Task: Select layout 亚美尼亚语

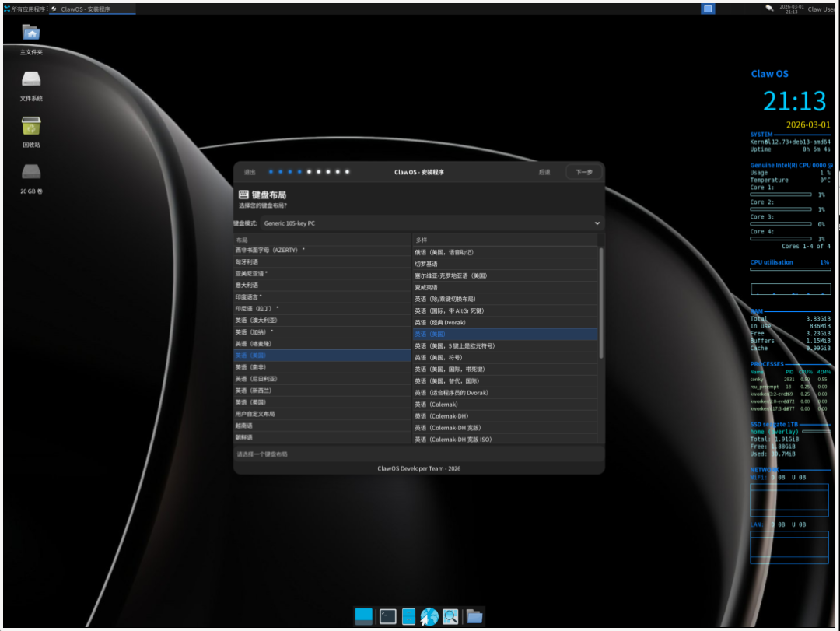Action: (x=322, y=273)
